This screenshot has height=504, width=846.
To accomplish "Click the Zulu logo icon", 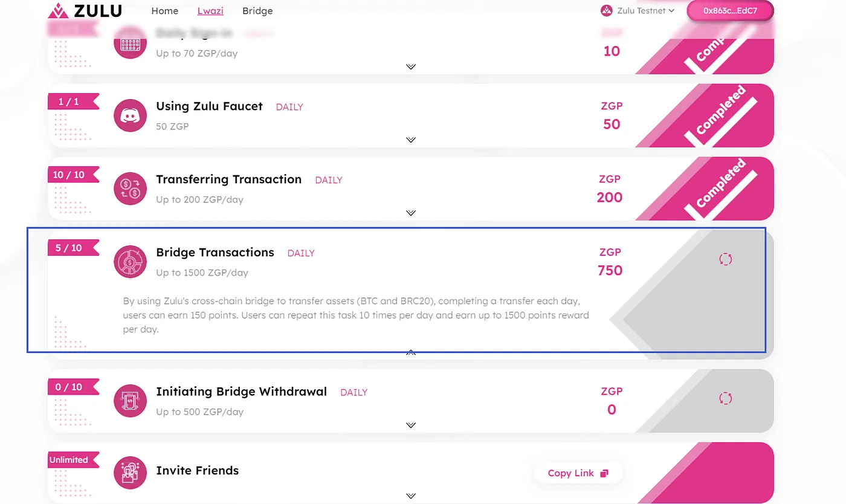I will click(57, 11).
